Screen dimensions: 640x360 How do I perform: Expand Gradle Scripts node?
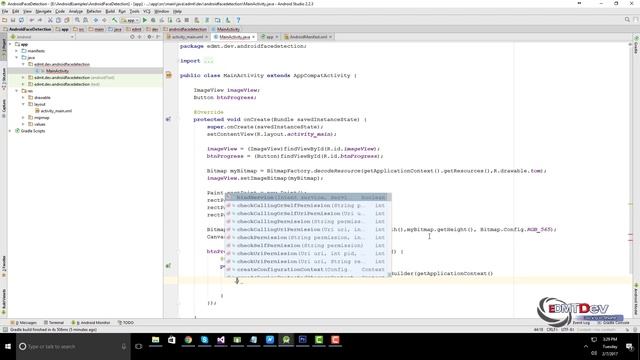(x=10, y=131)
